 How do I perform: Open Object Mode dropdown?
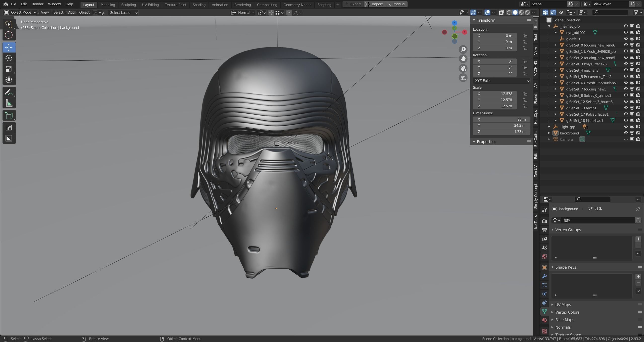pos(20,12)
